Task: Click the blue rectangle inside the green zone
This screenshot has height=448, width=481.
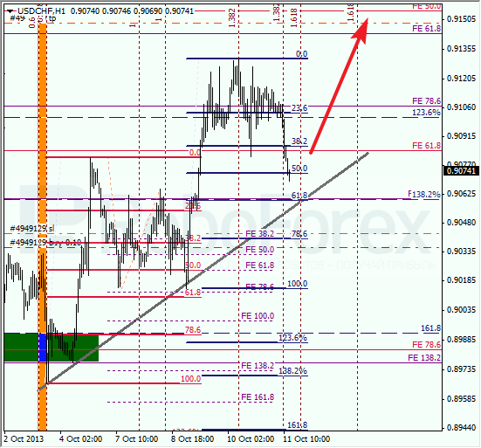Action: [42, 347]
